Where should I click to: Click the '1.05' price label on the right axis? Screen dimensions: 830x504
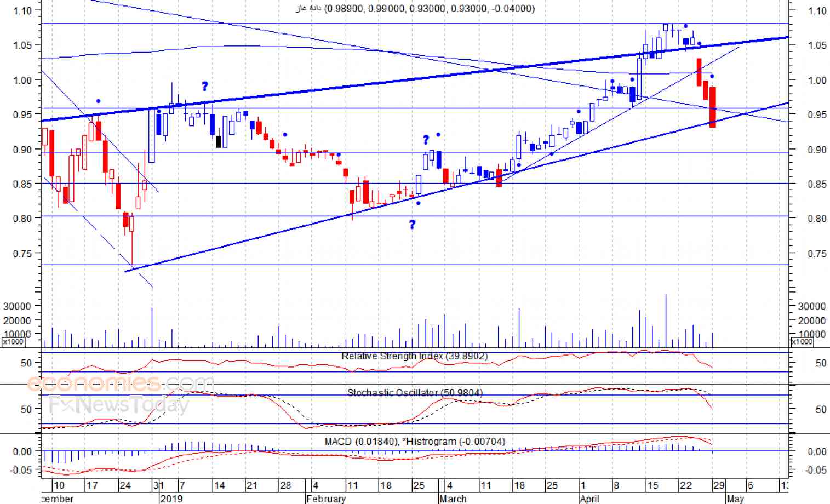click(x=817, y=45)
